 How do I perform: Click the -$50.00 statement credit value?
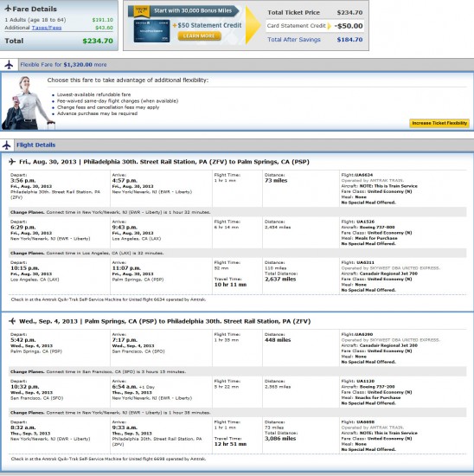(349, 26)
